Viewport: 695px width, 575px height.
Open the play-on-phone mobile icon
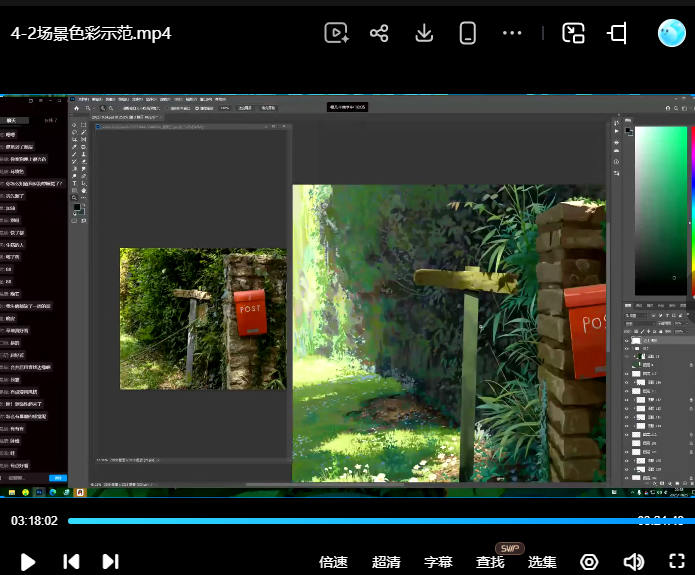pyautogui.click(x=468, y=33)
